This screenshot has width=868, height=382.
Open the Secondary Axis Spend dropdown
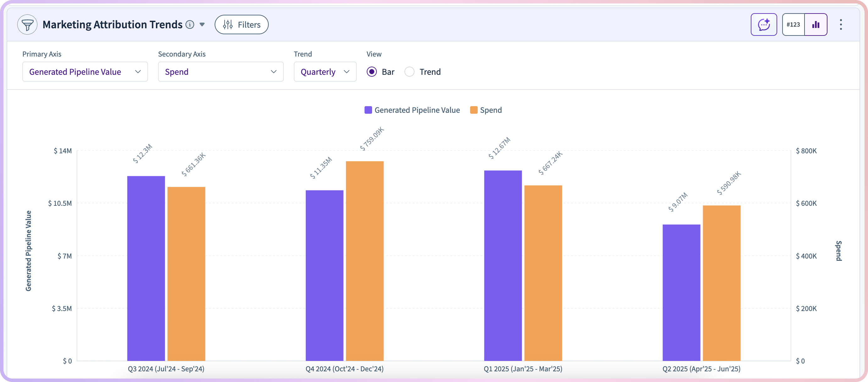221,72
